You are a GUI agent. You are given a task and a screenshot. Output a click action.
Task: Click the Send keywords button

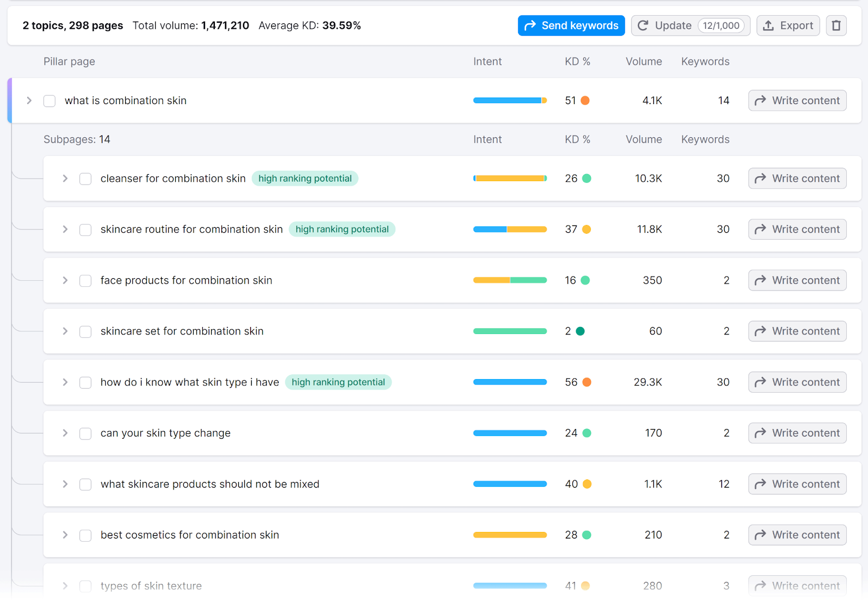click(571, 25)
